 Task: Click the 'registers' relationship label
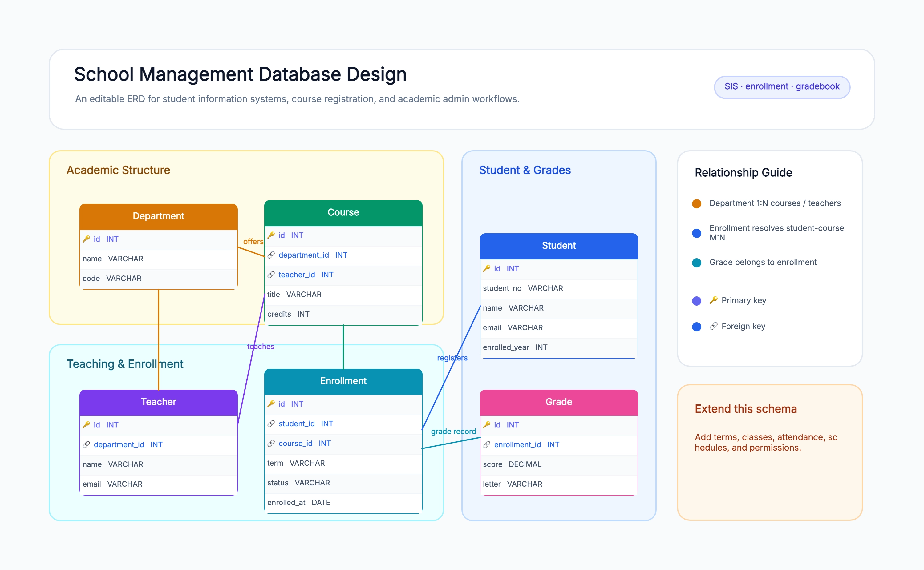[452, 358]
